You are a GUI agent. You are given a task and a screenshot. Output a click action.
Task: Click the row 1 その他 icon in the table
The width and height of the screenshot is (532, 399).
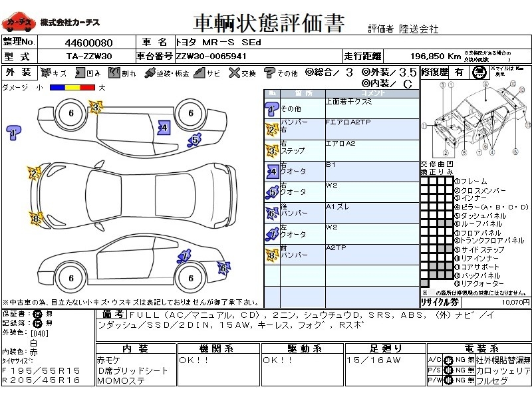(x=272, y=109)
